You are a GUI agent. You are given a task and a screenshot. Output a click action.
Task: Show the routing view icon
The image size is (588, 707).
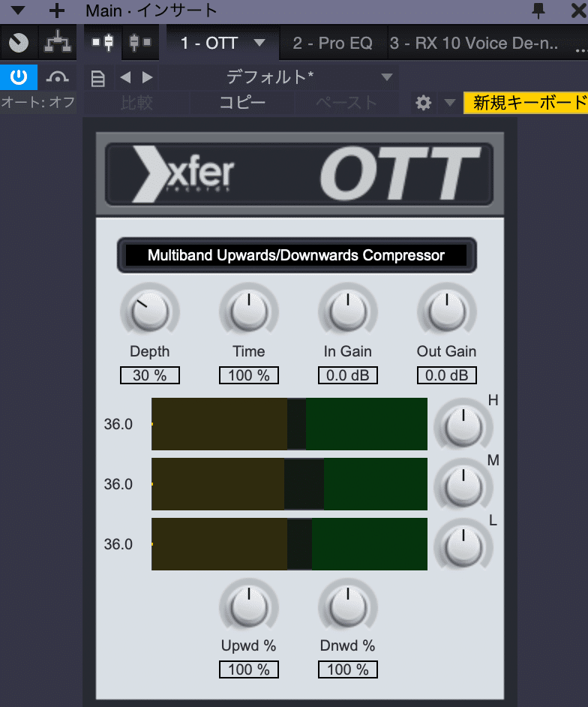pos(57,43)
